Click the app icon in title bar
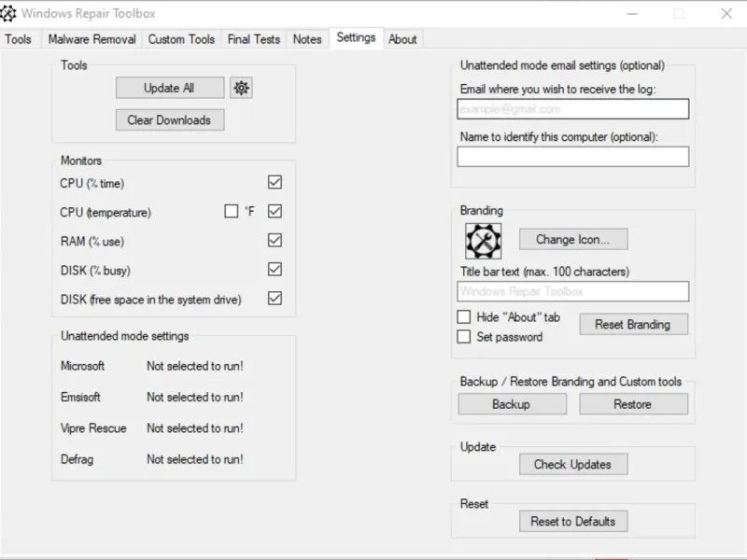Image resolution: width=747 pixels, height=560 pixels. 8,13
